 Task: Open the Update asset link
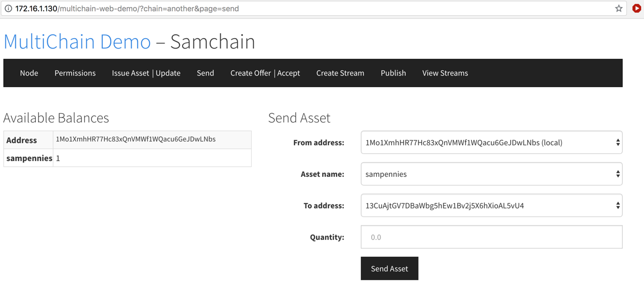[168, 73]
